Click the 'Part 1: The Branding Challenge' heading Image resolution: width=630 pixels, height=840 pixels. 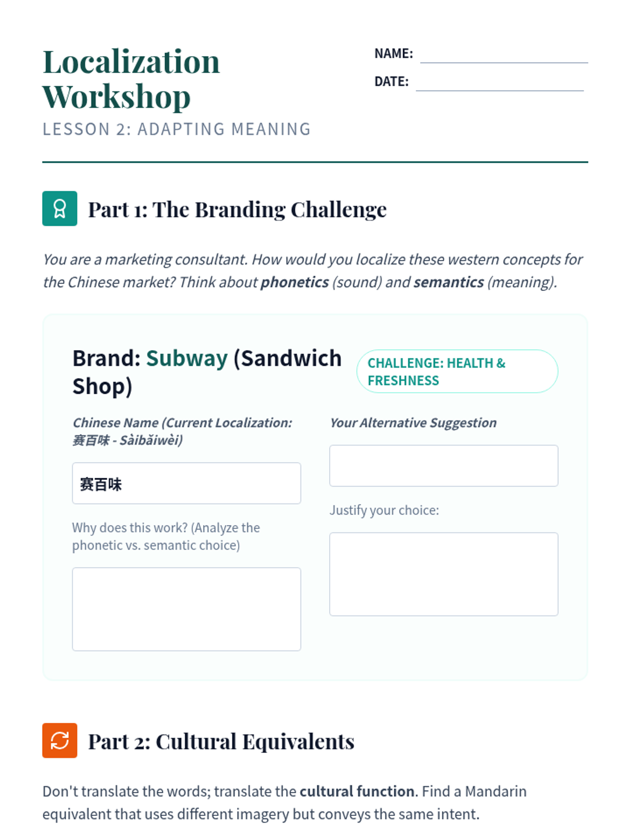pyautogui.click(x=237, y=209)
